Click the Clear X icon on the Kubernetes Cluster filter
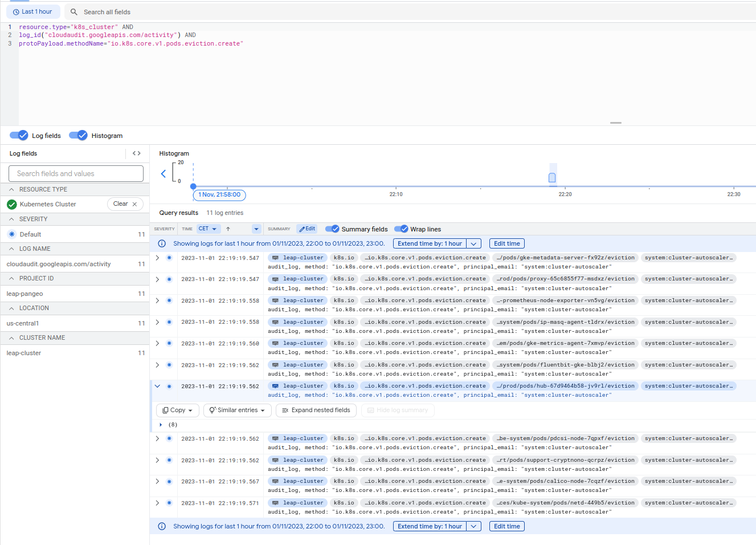 [133, 204]
